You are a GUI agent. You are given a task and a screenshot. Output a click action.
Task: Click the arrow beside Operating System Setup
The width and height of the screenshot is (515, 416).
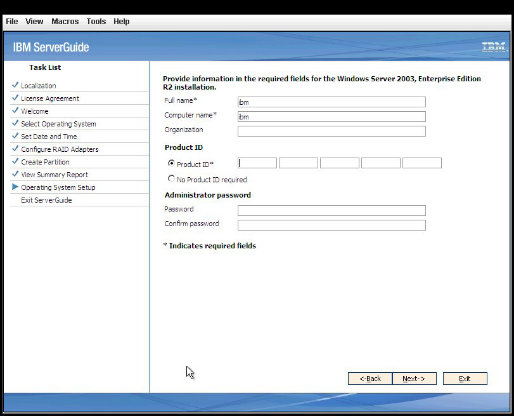point(15,187)
